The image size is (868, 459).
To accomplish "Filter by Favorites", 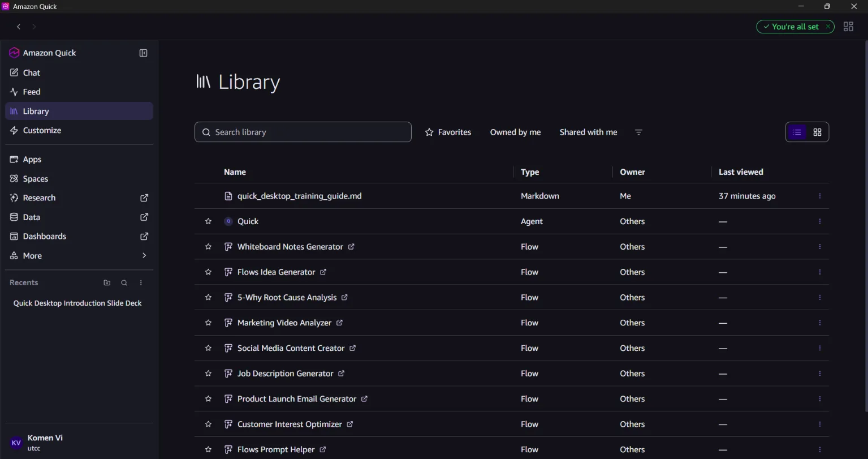I will [448, 132].
